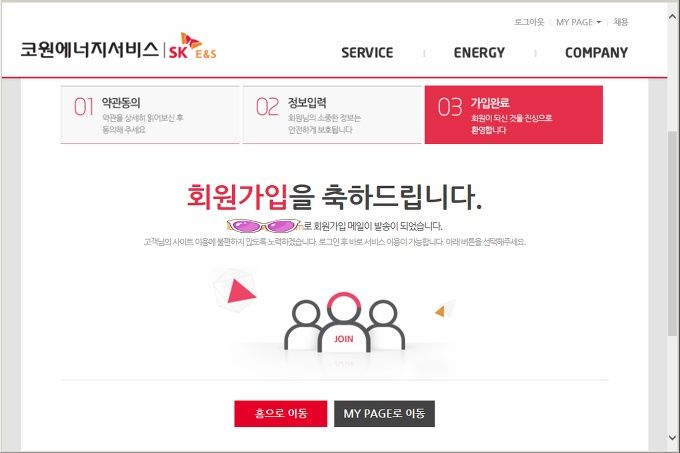Select step 01 약관동의 tab
Viewport: 680px width, 453px height.
pos(150,114)
